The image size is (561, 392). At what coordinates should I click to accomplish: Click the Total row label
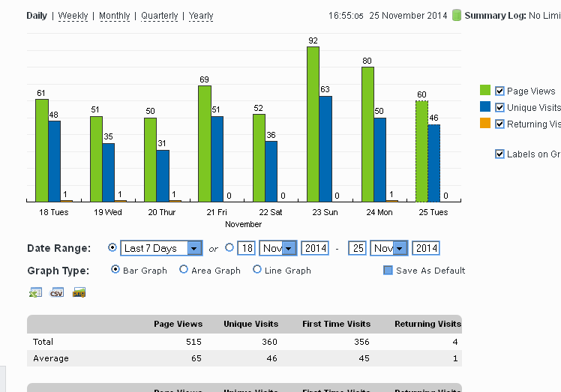click(43, 342)
